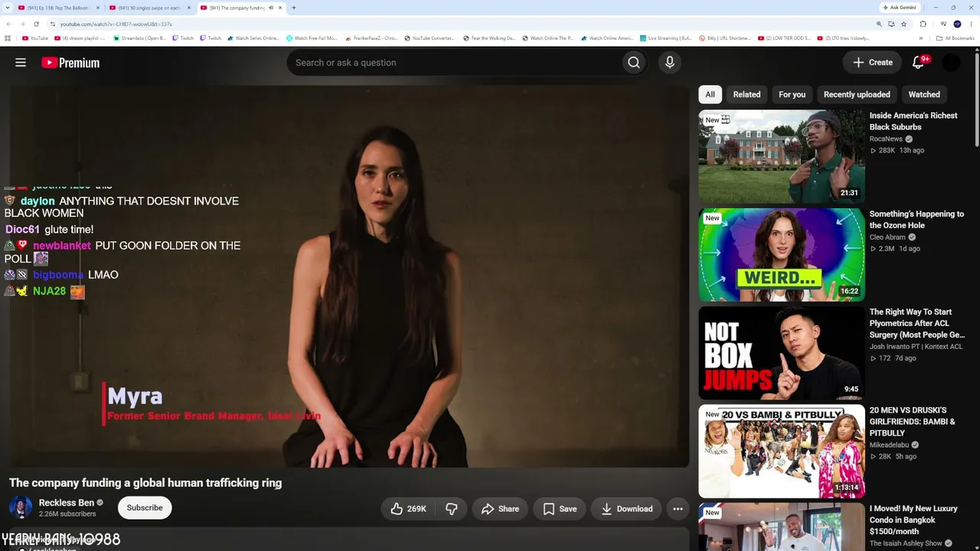Open the notifications bell
980x551 pixels.
919,63
